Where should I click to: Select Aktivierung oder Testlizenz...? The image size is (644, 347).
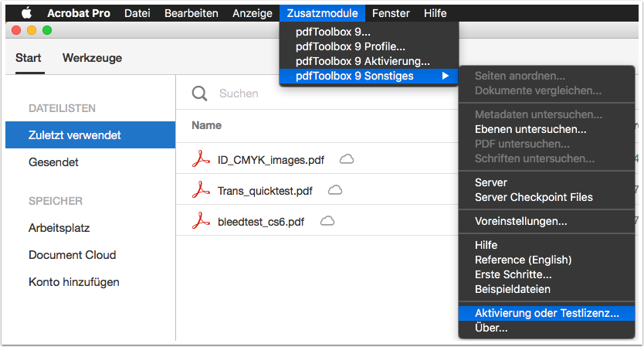coord(547,313)
